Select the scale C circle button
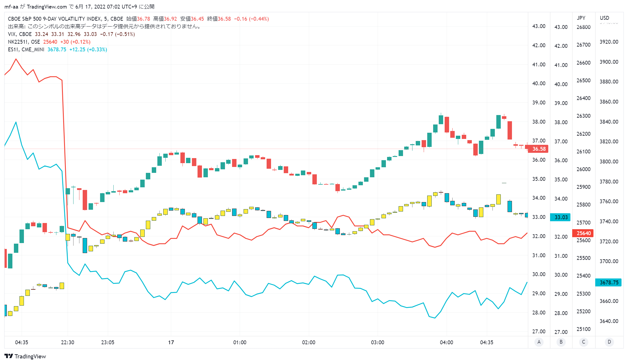The image size is (628, 364). (583, 342)
